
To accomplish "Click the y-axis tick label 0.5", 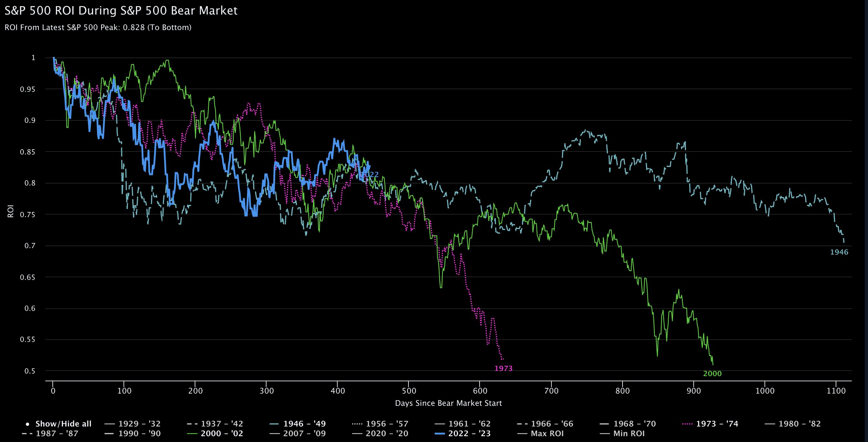I will [x=30, y=371].
